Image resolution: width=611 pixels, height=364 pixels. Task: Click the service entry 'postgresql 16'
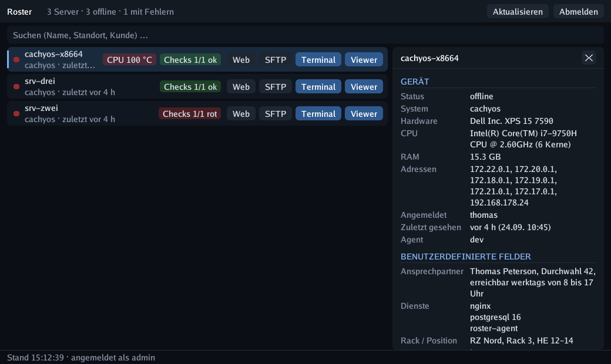tap(495, 317)
